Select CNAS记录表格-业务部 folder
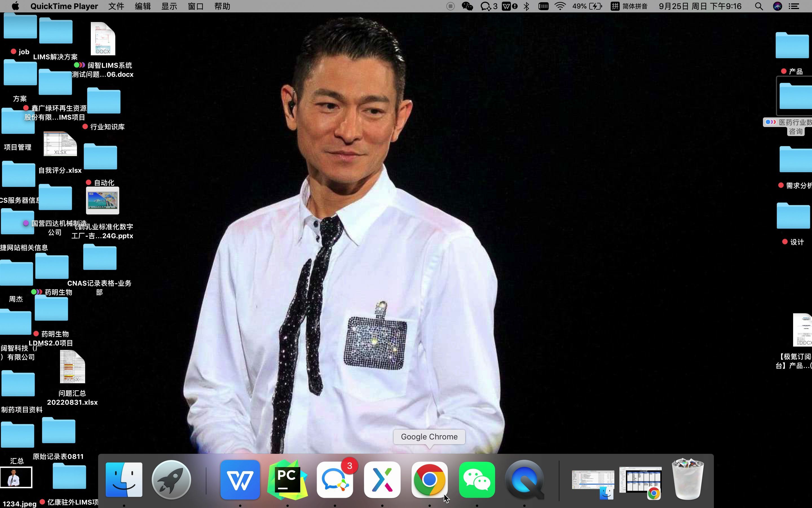Image resolution: width=812 pixels, height=508 pixels. point(100,257)
